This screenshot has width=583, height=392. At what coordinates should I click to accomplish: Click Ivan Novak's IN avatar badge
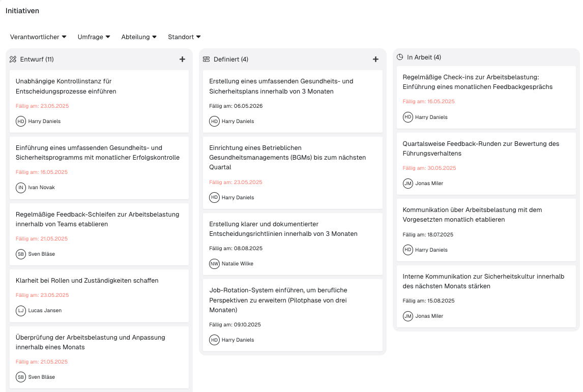(21, 188)
